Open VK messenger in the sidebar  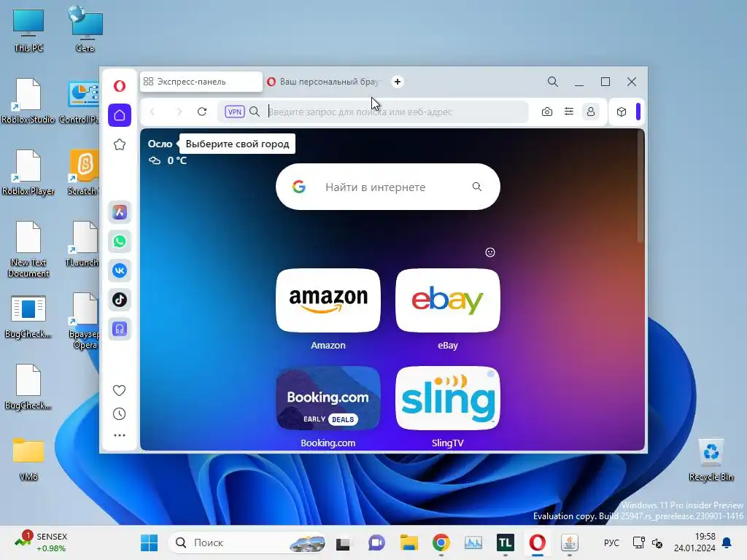[x=120, y=271]
